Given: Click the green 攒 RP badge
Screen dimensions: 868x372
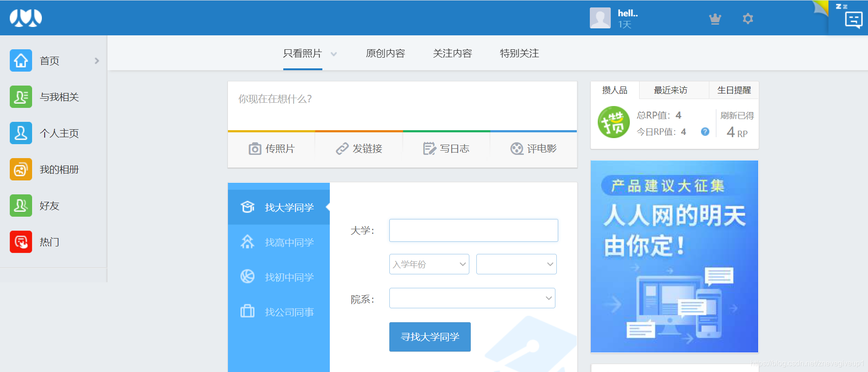Looking at the screenshot, I should tap(613, 123).
